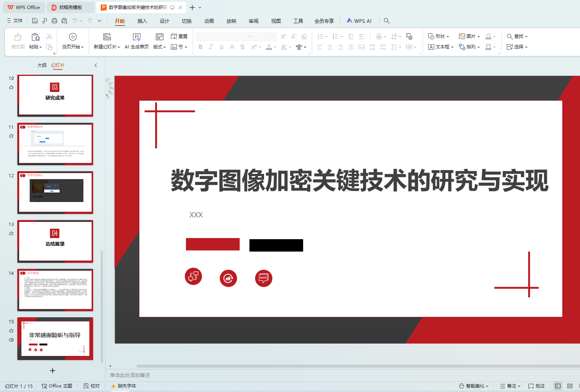Viewport: 580px width, 392px height.
Task: Toggle align right for paragraph
Action: tap(340, 47)
